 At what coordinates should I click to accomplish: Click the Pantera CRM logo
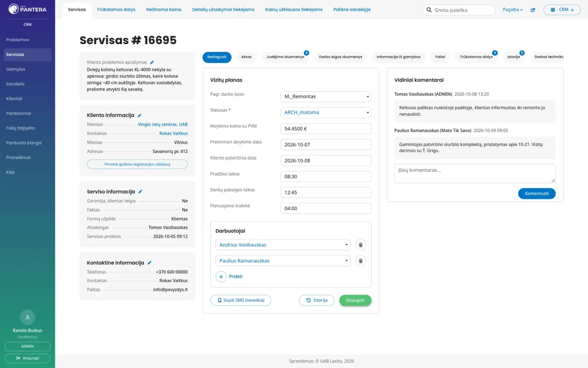point(27,9)
